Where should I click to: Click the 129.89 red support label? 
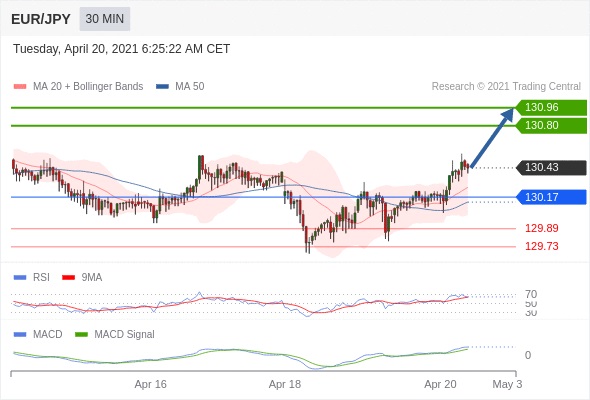541,228
